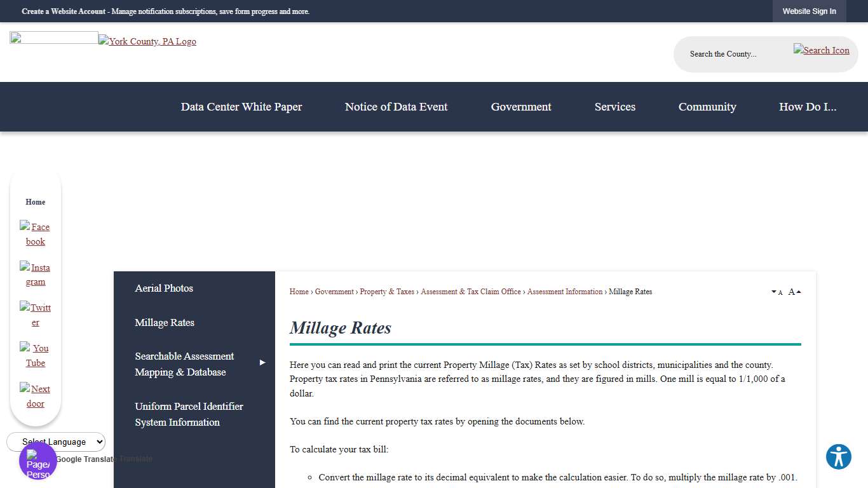Click the Twitter sidebar icon
This screenshot has height=488, width=868.
coord(35,315)
